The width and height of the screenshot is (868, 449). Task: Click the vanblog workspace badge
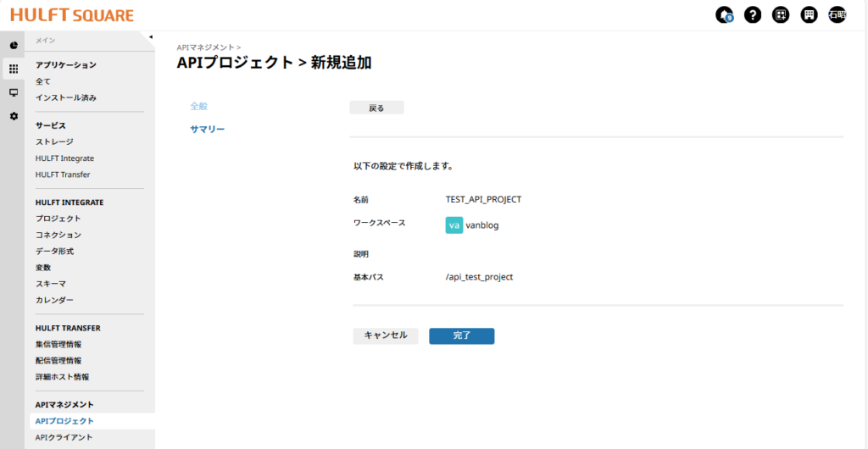[x=454, y=225]
